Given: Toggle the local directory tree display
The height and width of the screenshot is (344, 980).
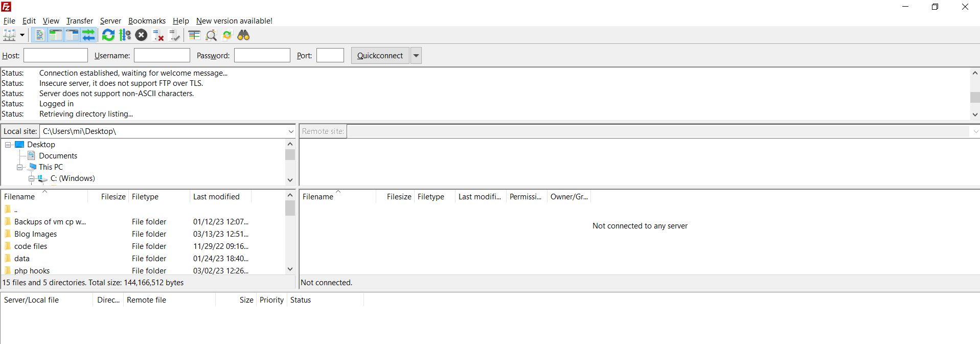Looking at the screenshot, I should tap(56, 35).
